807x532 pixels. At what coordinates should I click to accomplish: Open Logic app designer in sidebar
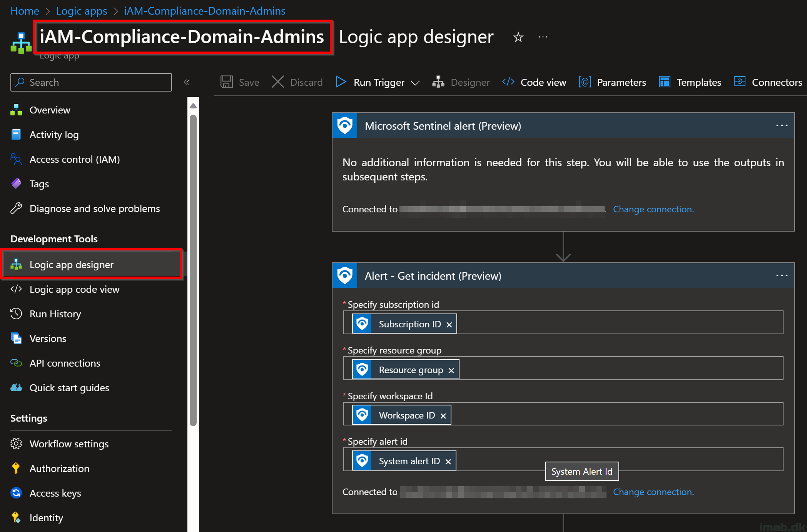92,265
